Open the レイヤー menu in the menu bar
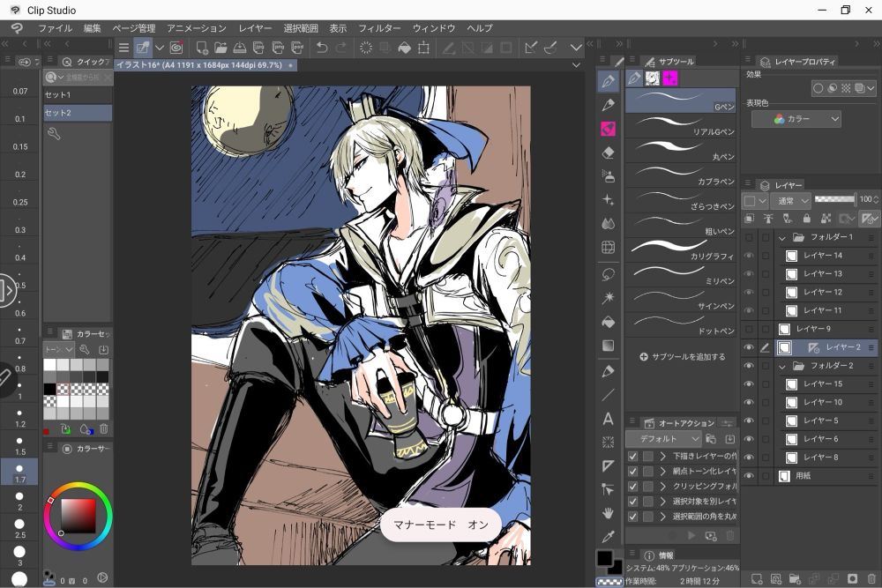882x588 pixels. [255, 28]
